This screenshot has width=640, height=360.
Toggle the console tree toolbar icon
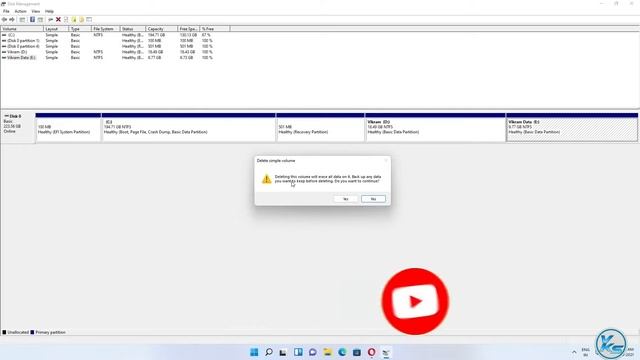tap(22, 20)
